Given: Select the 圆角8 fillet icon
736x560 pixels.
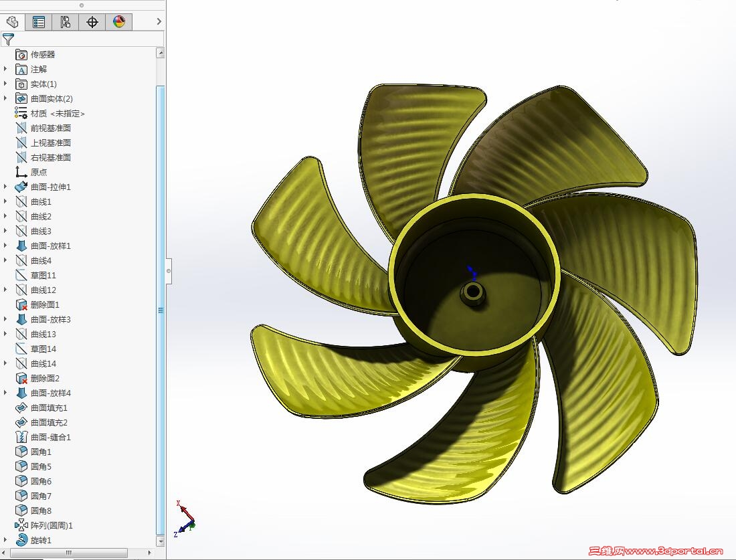Looking at the screenshot, I should [x=21, y=510].
